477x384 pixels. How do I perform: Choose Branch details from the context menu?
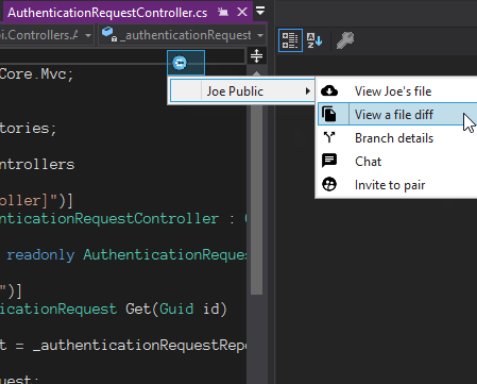click(394, 138)
